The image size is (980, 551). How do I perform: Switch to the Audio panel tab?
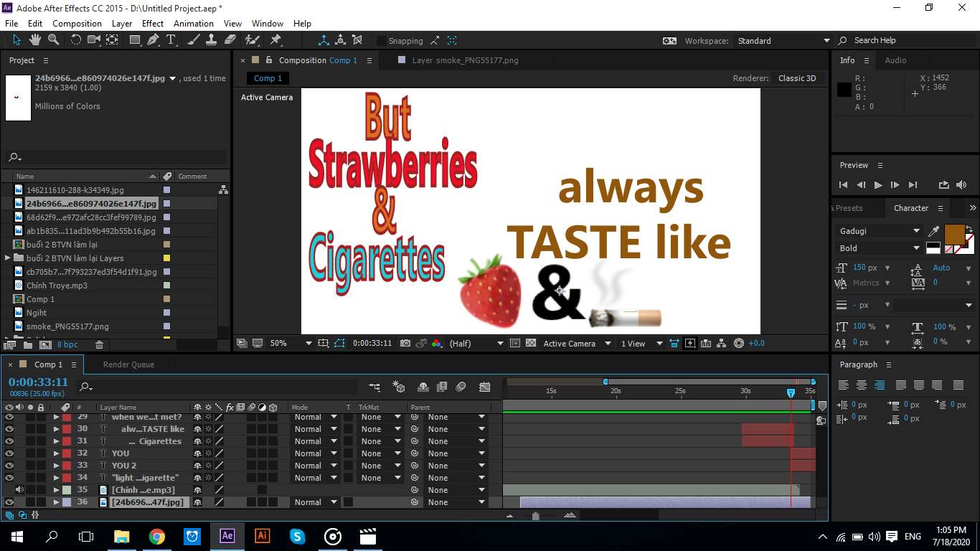coord(895,60)
